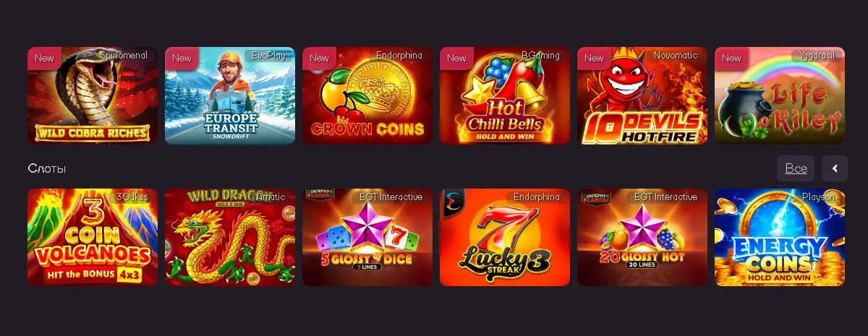Click the Jackpot Cards icon on 5 Glossy Dice
This screenshot has width=868, height=336.
(x=320, y=195)
